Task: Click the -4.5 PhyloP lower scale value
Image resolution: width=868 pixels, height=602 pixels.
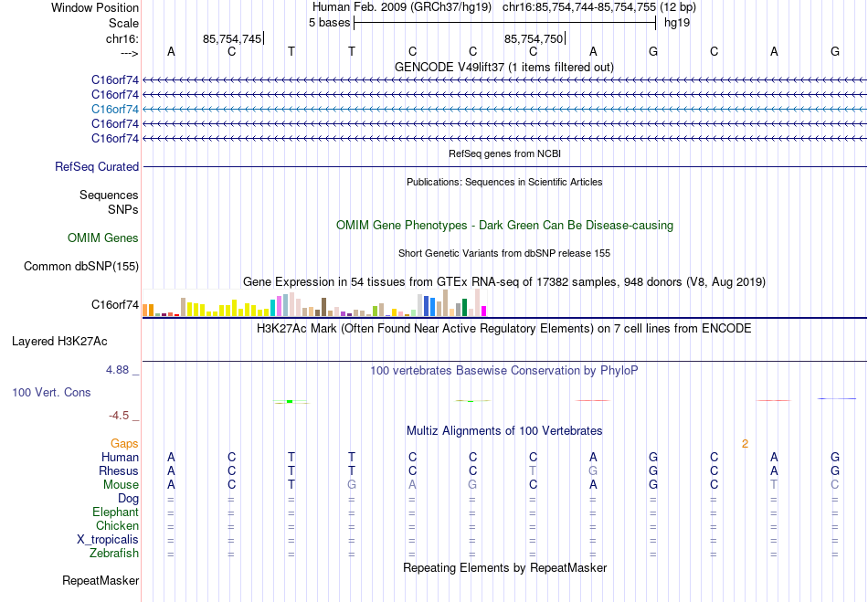Action: pos(119,416)
